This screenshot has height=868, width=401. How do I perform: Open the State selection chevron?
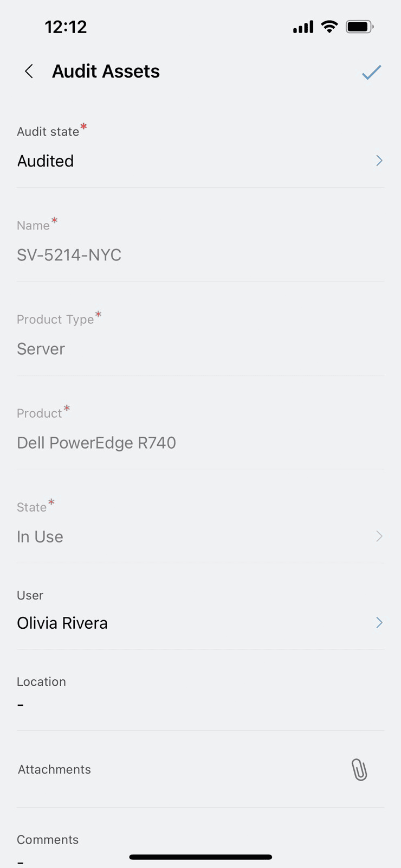[x=379, y=536]
